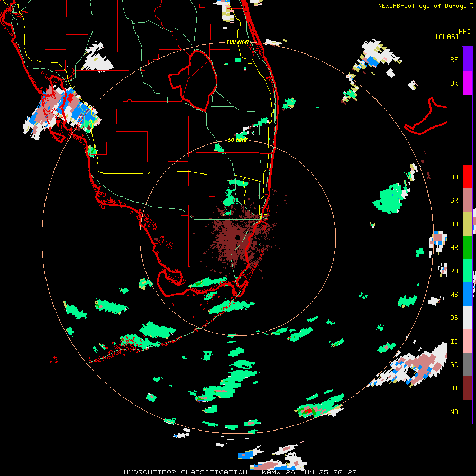476x476 pixels.
Task: Click the GR legend label
Action: tap(454, 200)
